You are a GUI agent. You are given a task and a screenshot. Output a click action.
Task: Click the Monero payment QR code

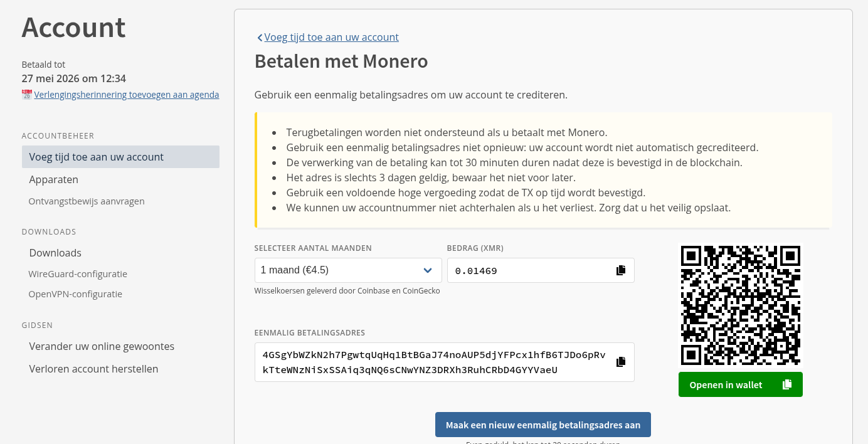(740, 305)
